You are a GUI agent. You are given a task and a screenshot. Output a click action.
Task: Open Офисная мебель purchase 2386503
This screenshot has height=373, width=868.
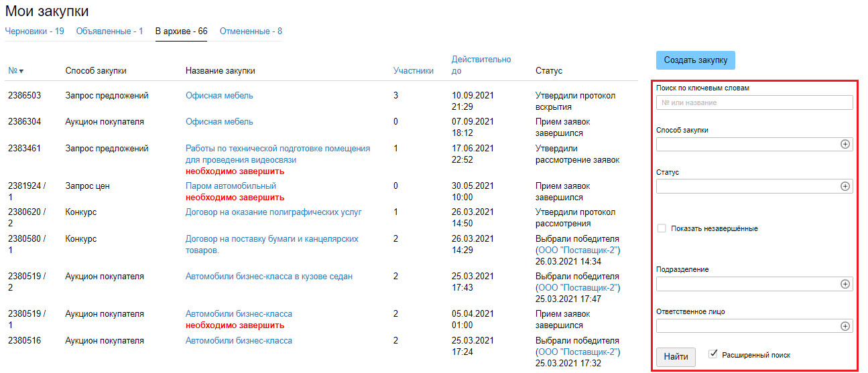click(219, 96)
